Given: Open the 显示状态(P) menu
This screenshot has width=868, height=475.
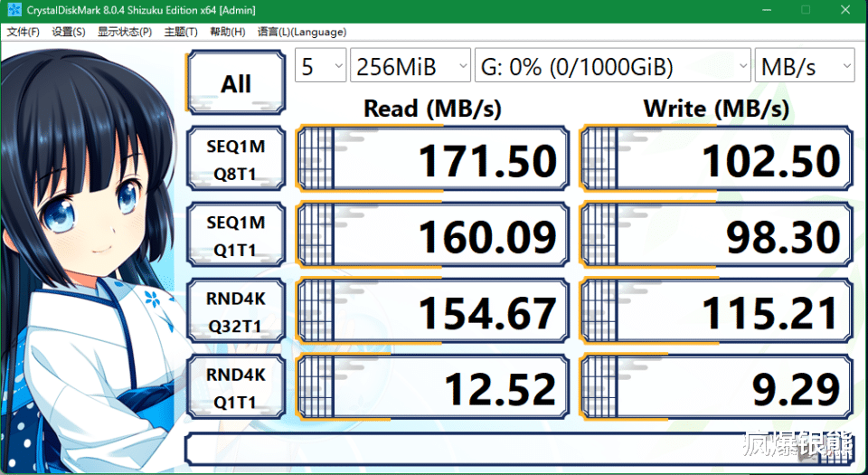Looking at the screenshot, I should 125,32.
